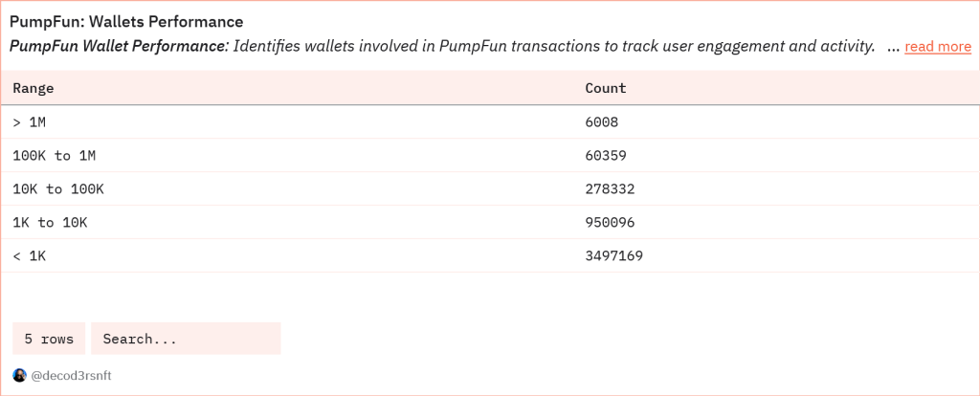Click the count value 6008

601,121
